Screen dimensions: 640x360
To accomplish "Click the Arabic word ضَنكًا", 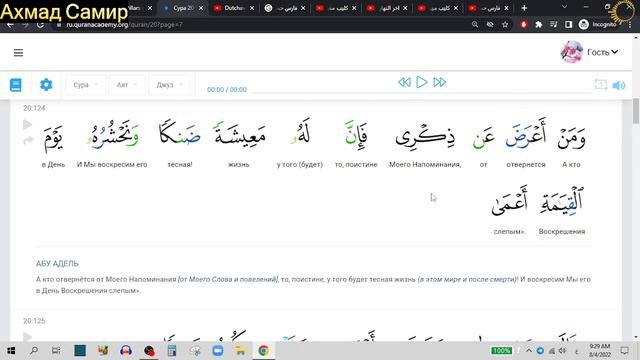I will point(180,133).
